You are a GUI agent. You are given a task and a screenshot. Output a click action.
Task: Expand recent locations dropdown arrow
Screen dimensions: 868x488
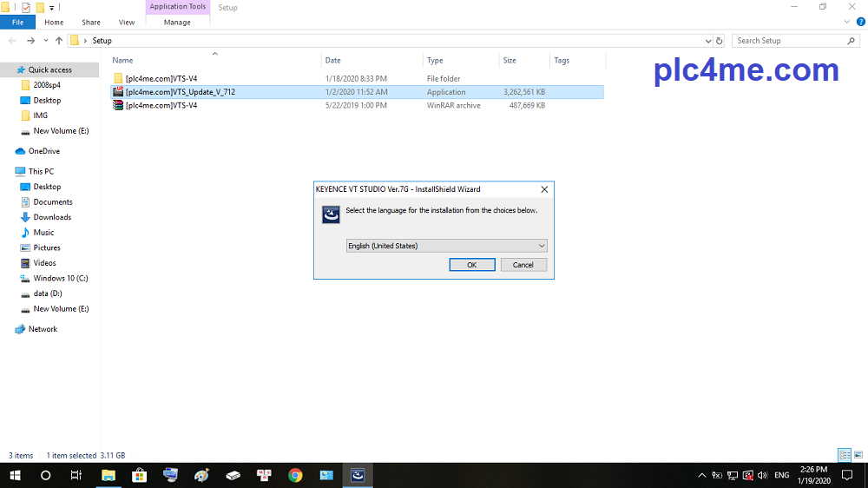pyautogui.click(x=45, y=41)
